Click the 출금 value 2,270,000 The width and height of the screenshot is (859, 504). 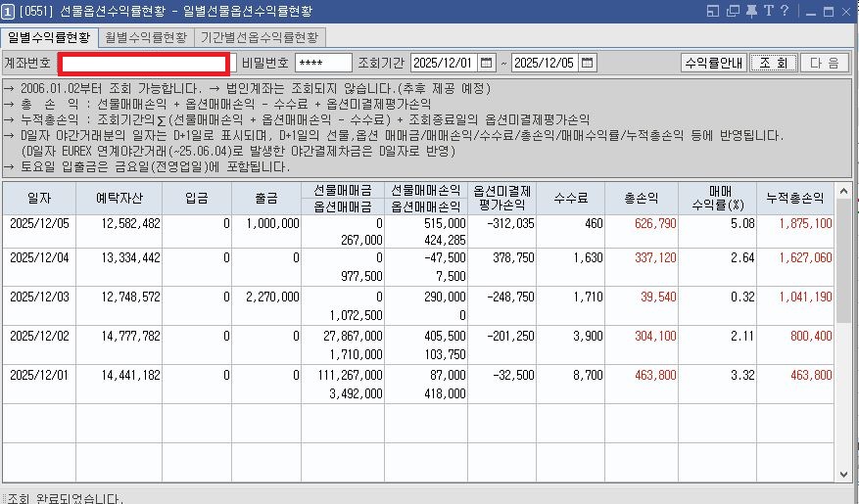273,297
